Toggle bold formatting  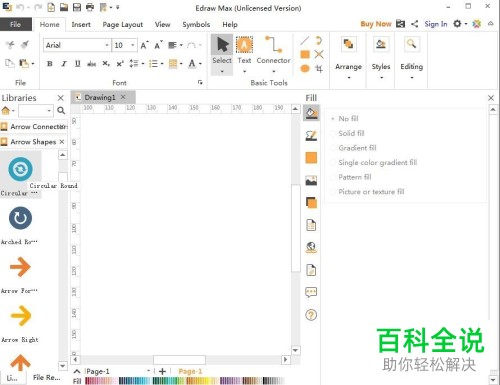(x=50, y=63)
